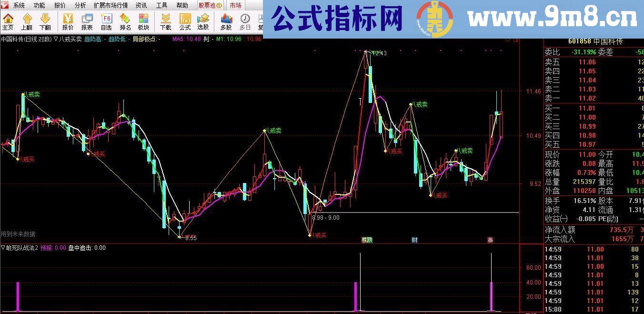Image resolution: width=644 pixels, height=314 pixels.
Task: Open the 工具 menu
Action: click(161, 6)
